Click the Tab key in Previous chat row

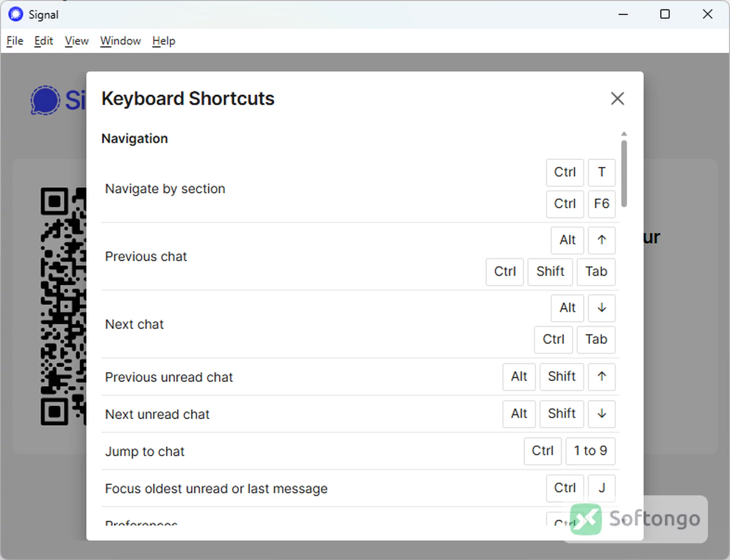(x=596, y=272)
